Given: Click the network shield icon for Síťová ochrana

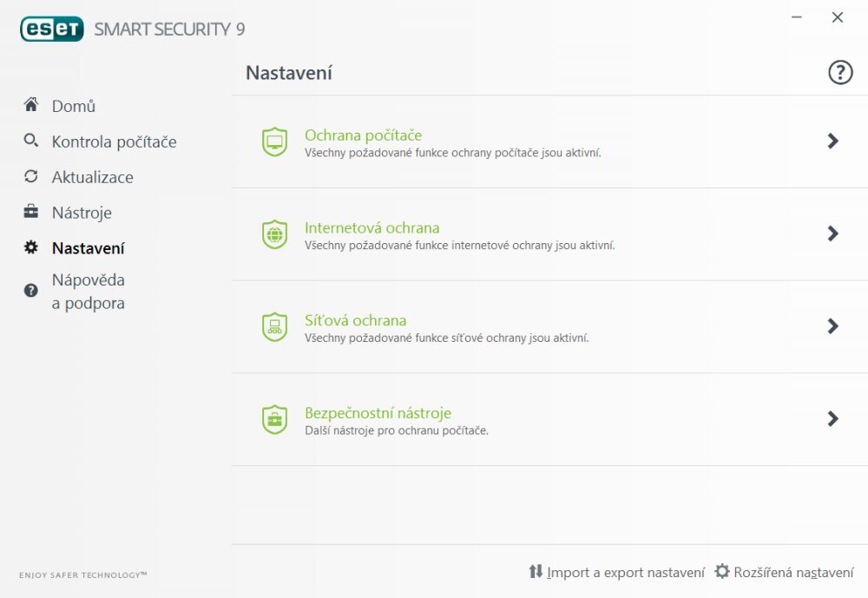Looking at the screenshot, I should point(274,327).
